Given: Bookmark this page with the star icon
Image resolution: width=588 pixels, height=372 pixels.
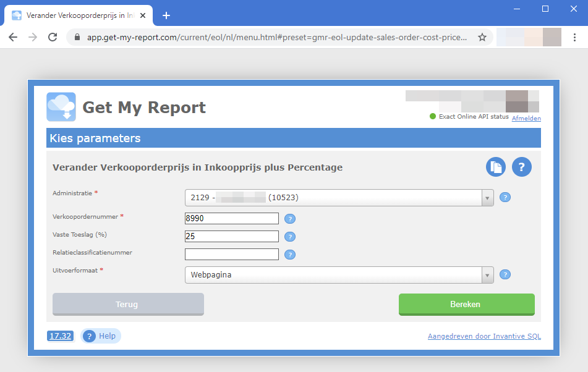Looking at the screenshot, I should click(x=482, y=37).
